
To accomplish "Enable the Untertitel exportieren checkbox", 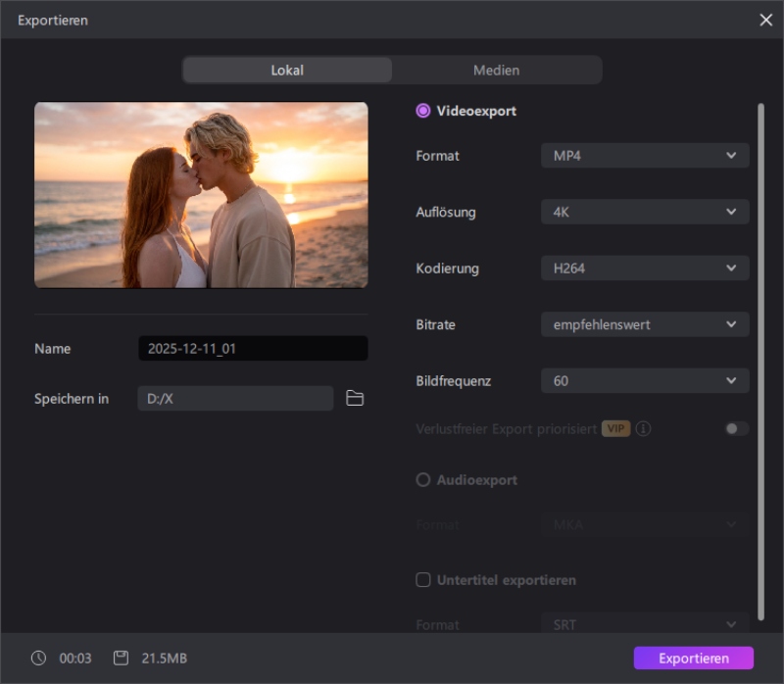I will 423,580.
